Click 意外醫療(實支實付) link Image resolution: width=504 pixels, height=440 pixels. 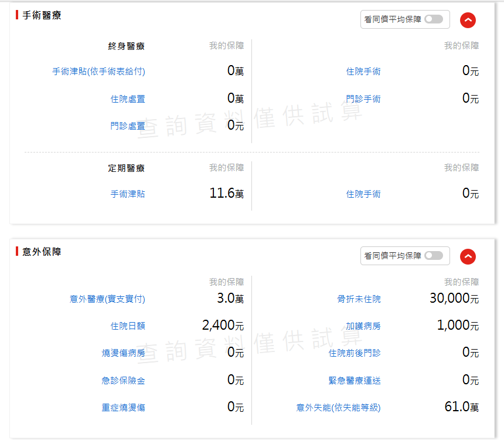[x=107, y=299]
